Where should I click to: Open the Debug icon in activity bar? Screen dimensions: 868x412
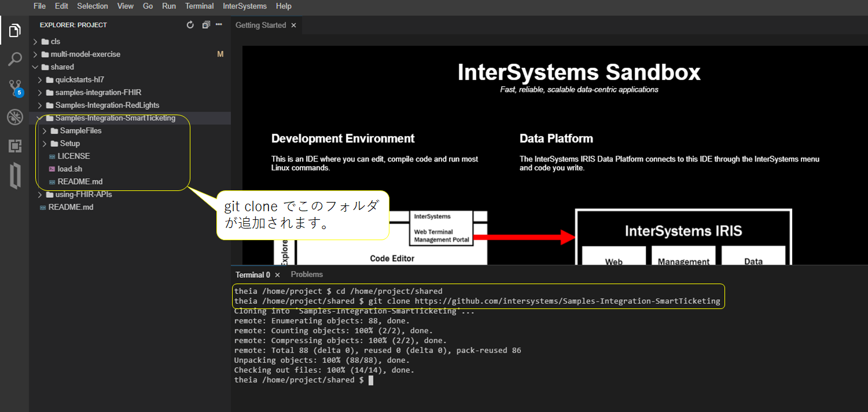14,117
